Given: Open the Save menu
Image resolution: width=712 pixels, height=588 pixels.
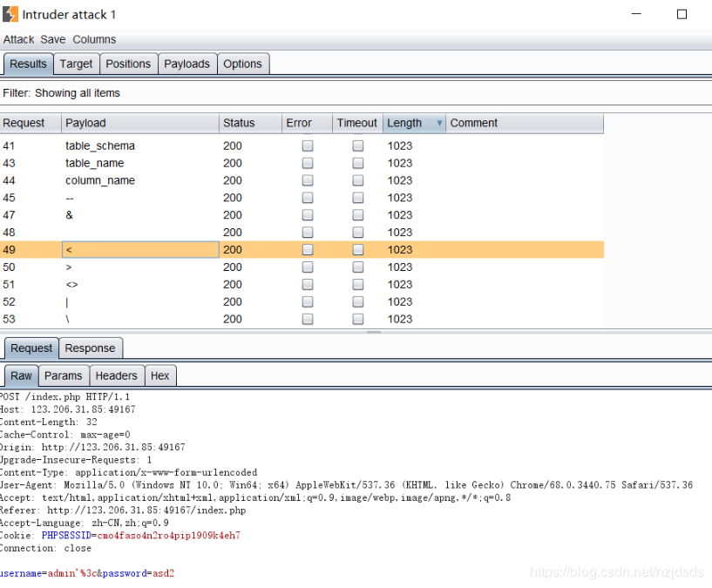Looking at the screenshot, I should click(x=52, y=39).
